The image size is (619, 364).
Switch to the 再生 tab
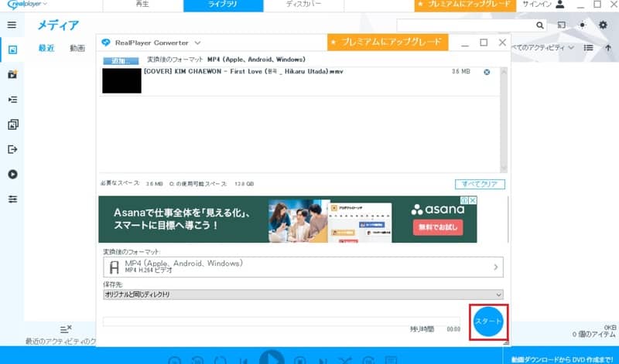[x=142, y=5]
